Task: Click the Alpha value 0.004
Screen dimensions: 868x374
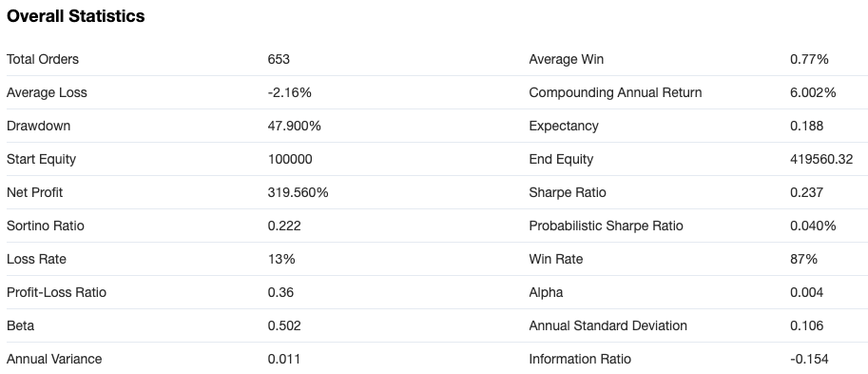Action: click(x=806, y=292)
